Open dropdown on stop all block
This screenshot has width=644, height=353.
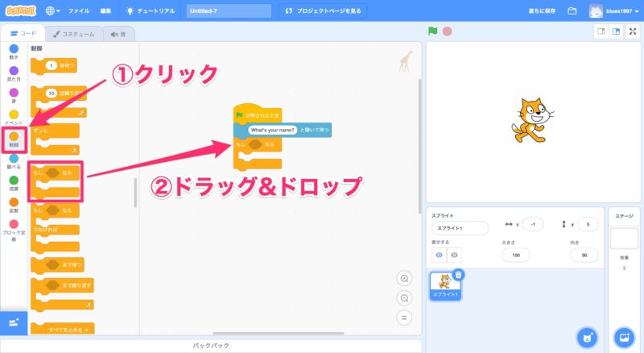pos(85,330)
